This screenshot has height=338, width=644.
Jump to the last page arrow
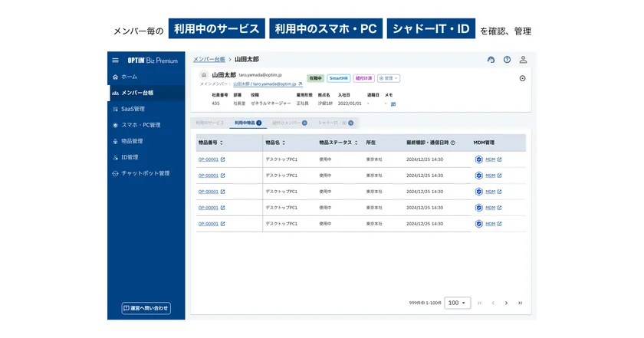tap(520, 303)
